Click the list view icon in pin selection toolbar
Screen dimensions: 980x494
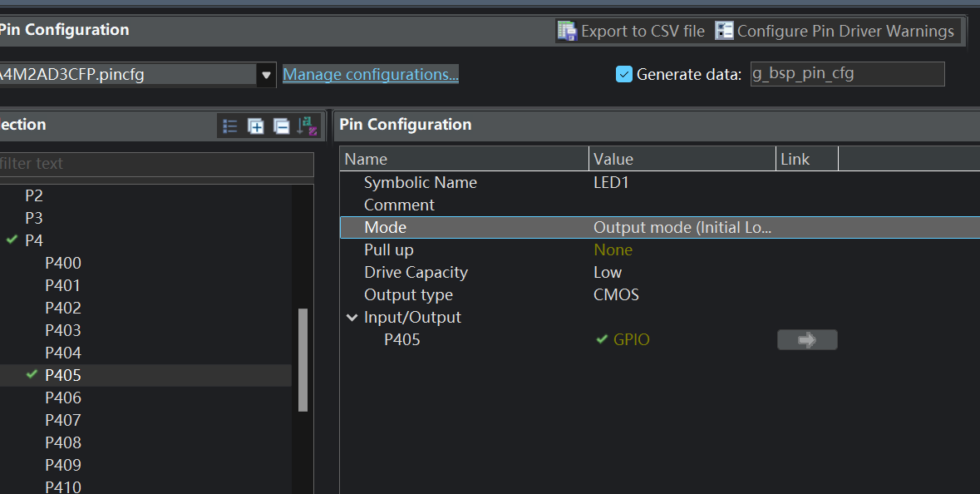coord(230,126)
